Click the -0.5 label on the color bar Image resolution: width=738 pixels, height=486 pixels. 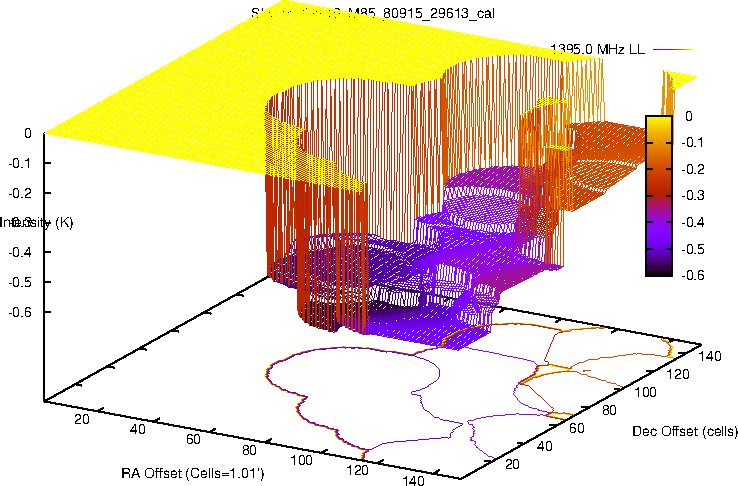(692, 249)
